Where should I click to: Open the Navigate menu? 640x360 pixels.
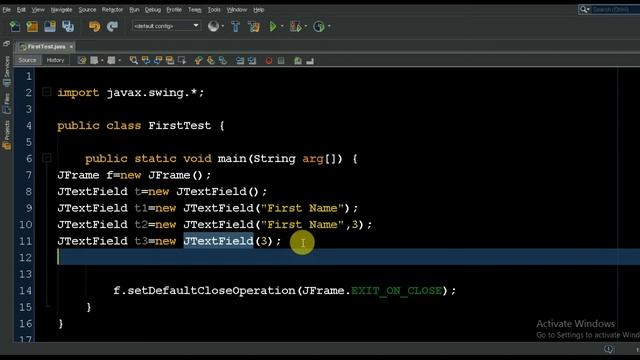point(61,9)
